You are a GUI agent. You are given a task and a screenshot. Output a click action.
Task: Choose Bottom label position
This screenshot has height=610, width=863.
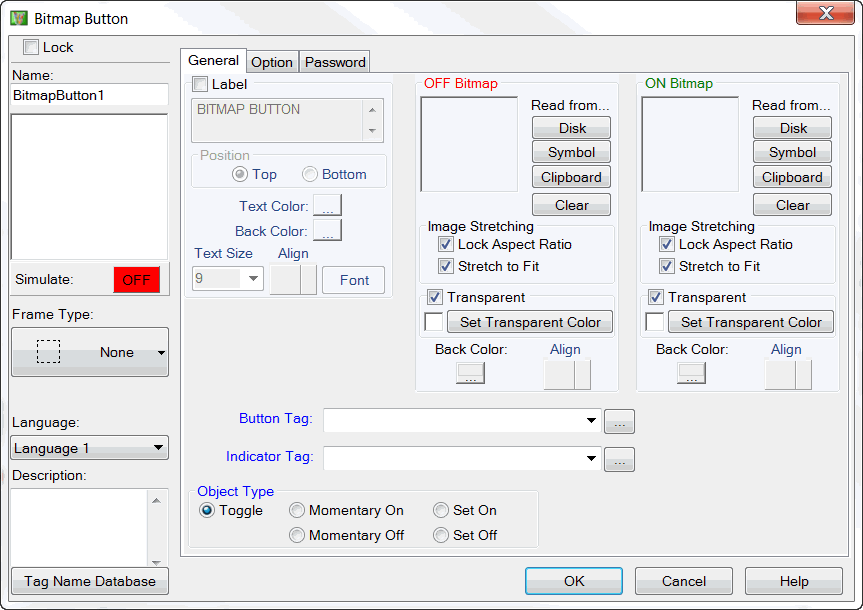pyautogui.click(x=310, y=175)
